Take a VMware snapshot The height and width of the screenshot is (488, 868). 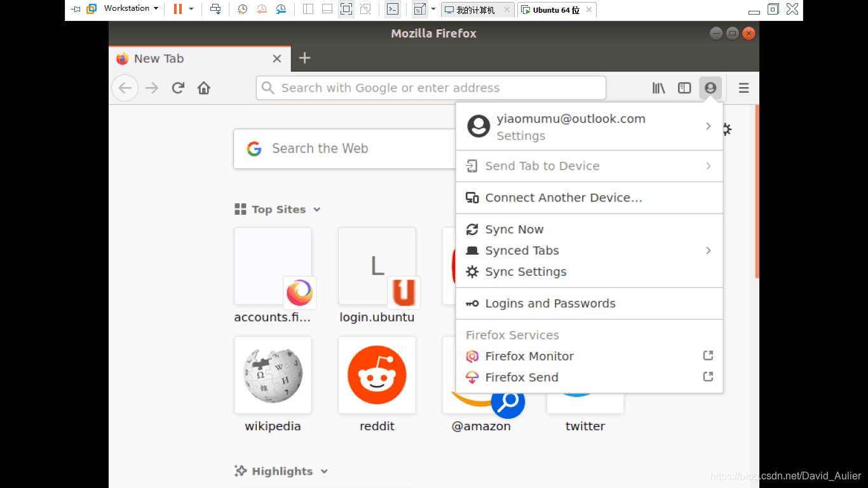tap(243, 9)
